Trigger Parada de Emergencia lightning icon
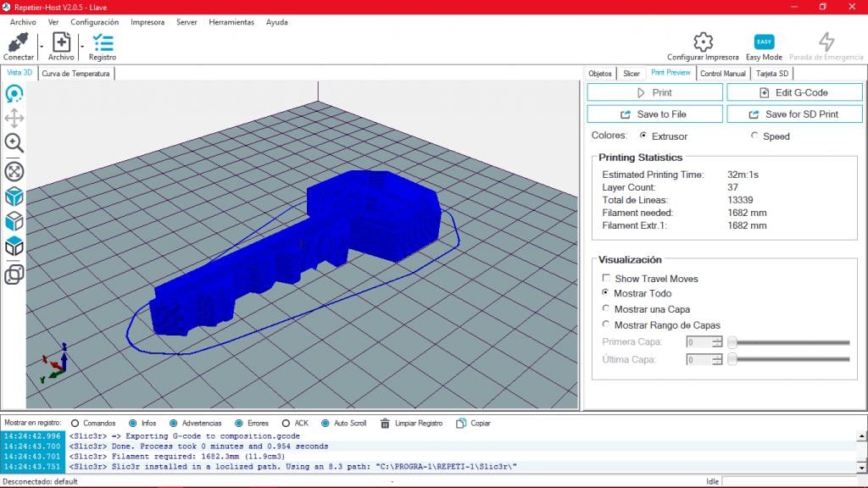 pyautogui.click(x=826, y=42)
